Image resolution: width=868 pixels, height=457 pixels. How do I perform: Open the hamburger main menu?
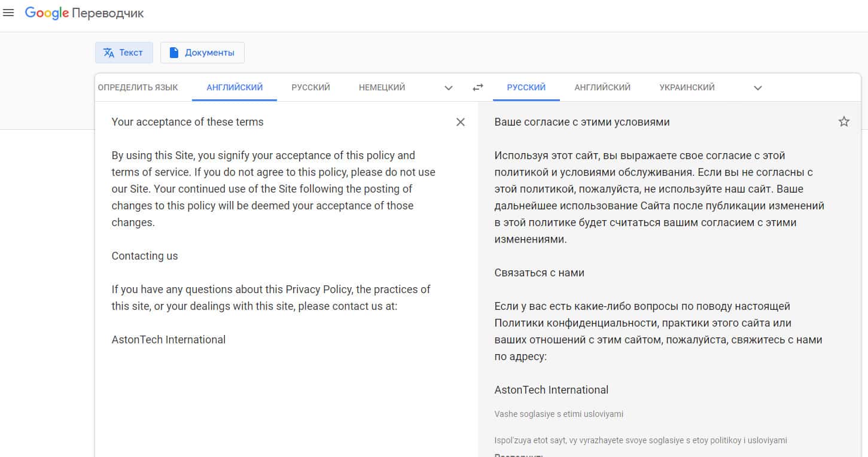coord(8,13)
